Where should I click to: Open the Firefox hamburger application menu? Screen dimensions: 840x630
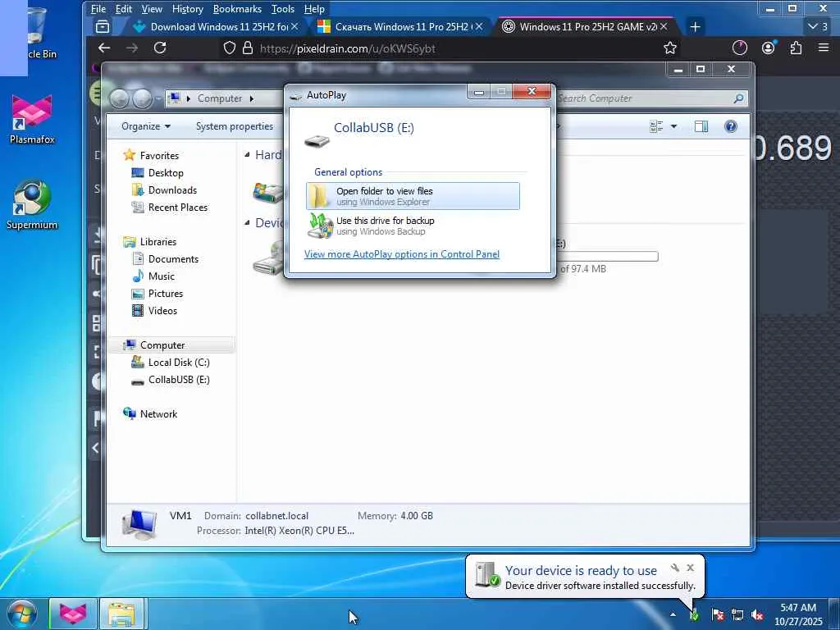pos(824,48)
